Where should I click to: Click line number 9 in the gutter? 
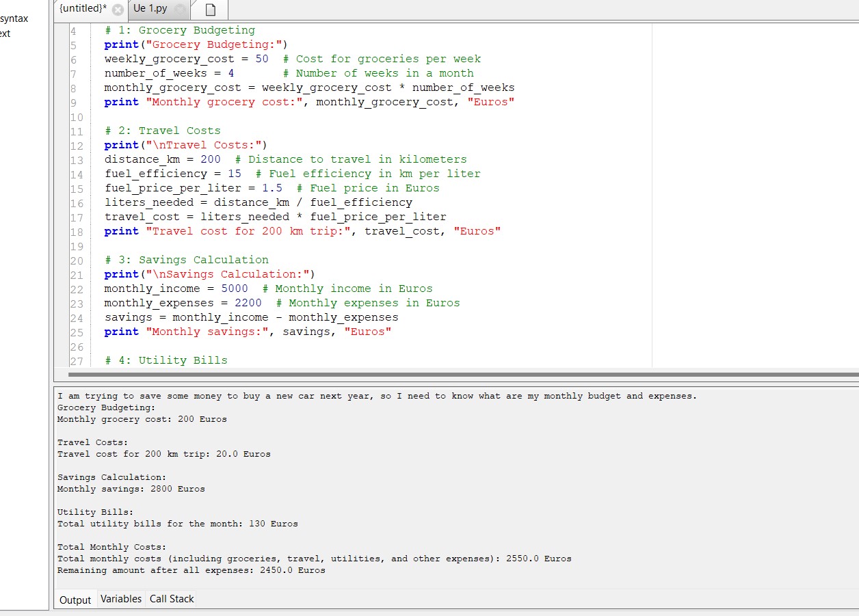click(77, 101)
